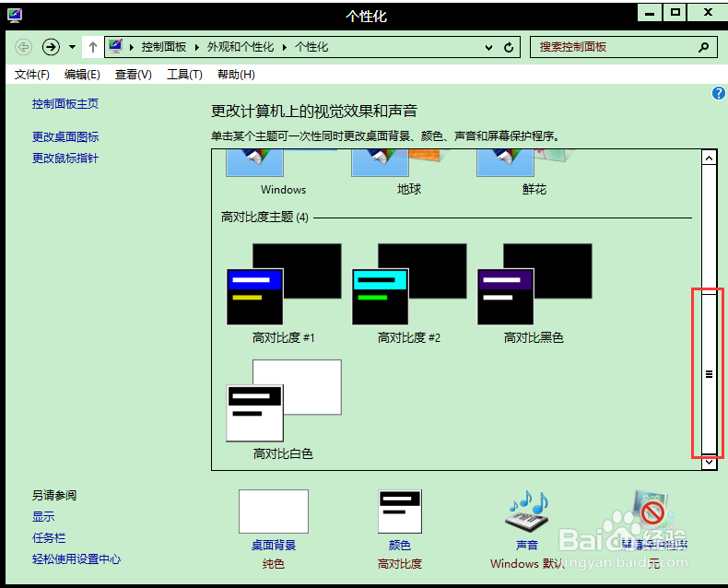Screen dimensions: 728x588
Task: Open the 编辑(E) menu
Action: click(82, 75)
